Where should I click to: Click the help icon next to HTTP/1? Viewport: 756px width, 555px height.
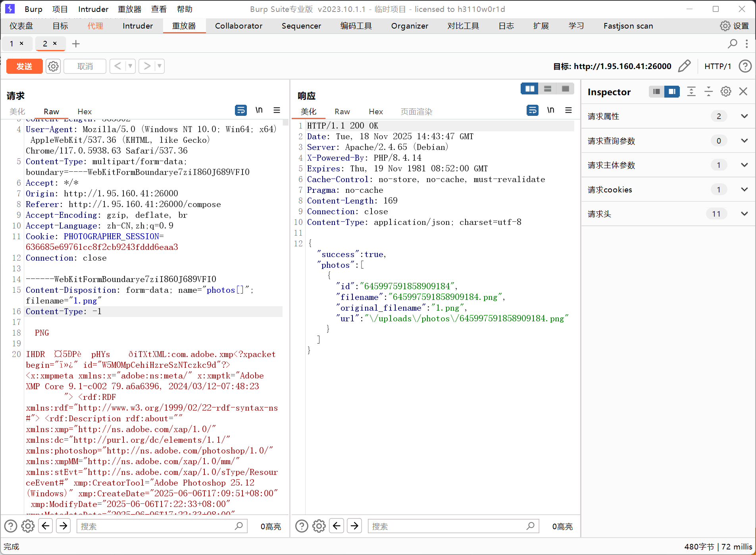tap(745, 66)
